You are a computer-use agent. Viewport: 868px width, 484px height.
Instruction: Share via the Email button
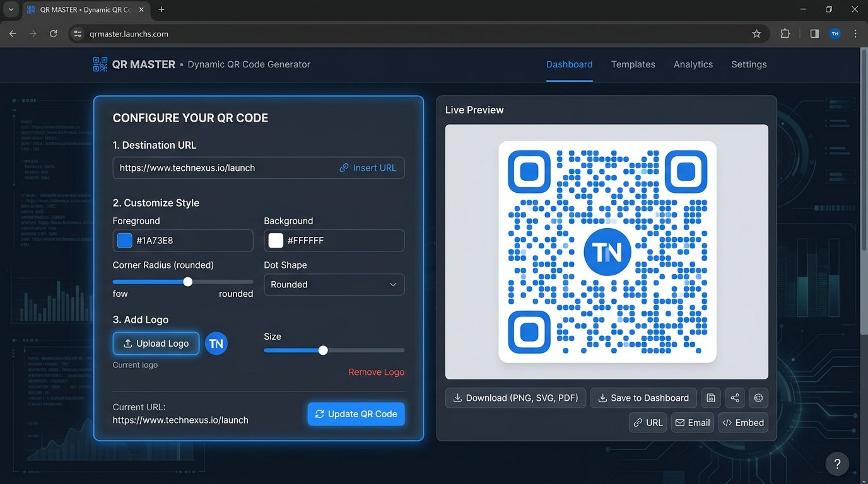[693, 422]
